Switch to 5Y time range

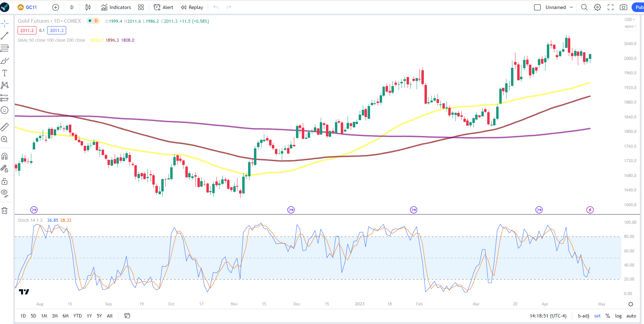pos(99,316)
